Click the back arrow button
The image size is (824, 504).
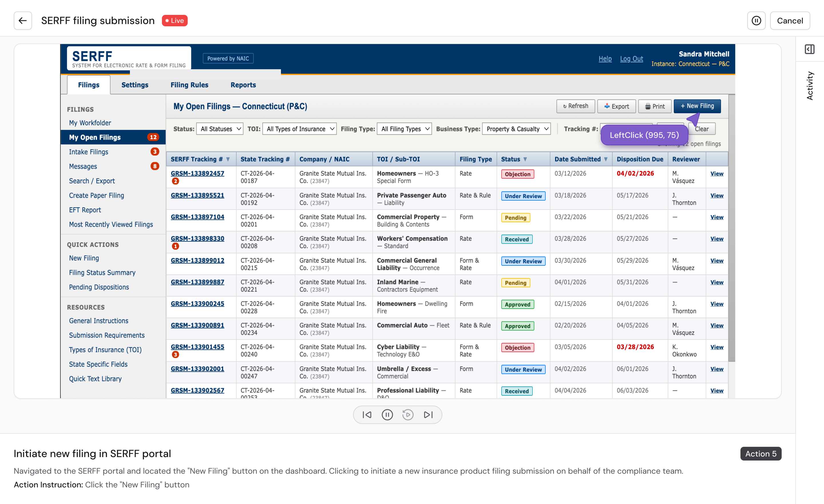pos(23,21)
